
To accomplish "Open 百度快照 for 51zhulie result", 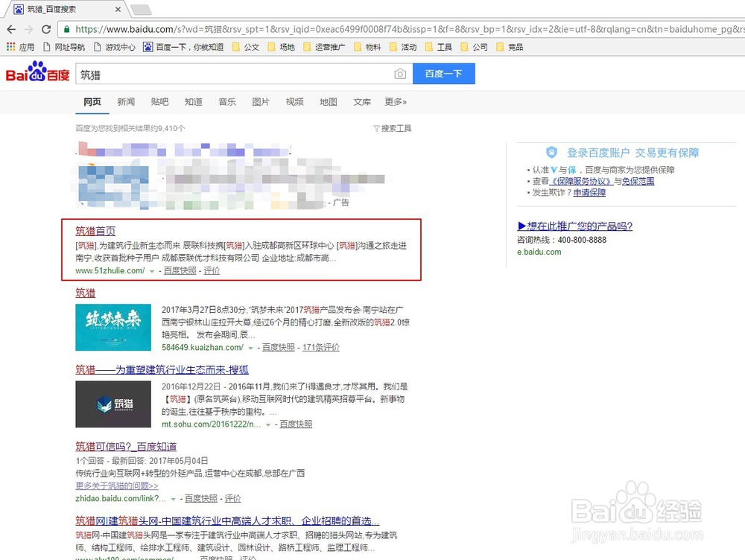I will pyautogui.click(x=180, y=270).
